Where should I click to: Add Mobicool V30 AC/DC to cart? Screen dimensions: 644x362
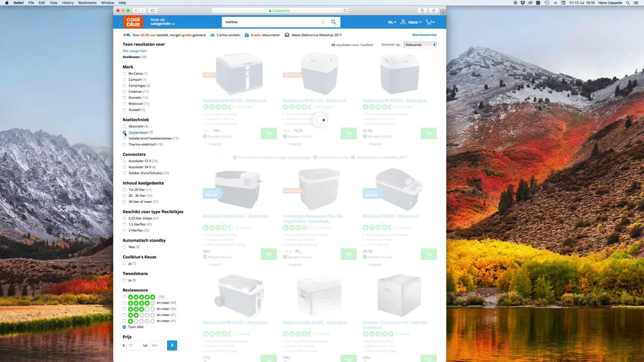349,133
